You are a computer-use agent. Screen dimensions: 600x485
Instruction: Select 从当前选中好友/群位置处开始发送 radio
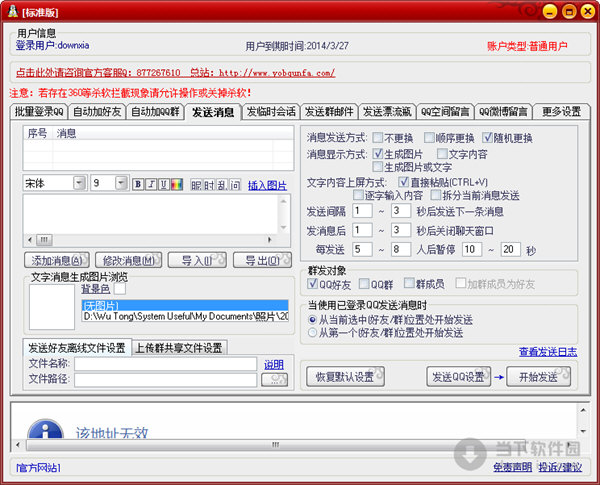313,320
